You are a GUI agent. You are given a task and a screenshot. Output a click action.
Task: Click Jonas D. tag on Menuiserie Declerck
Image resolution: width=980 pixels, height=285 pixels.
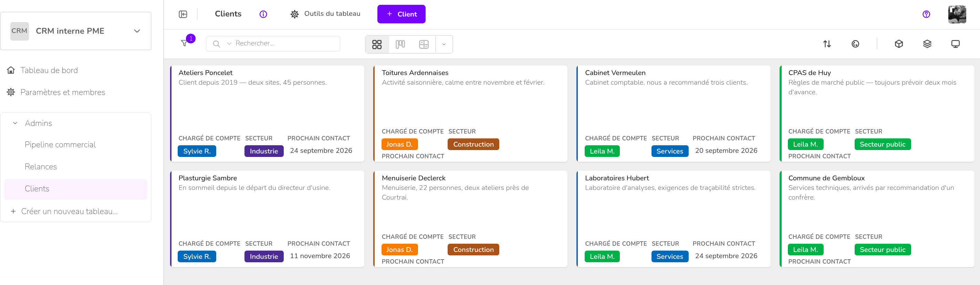click(399, 250)
